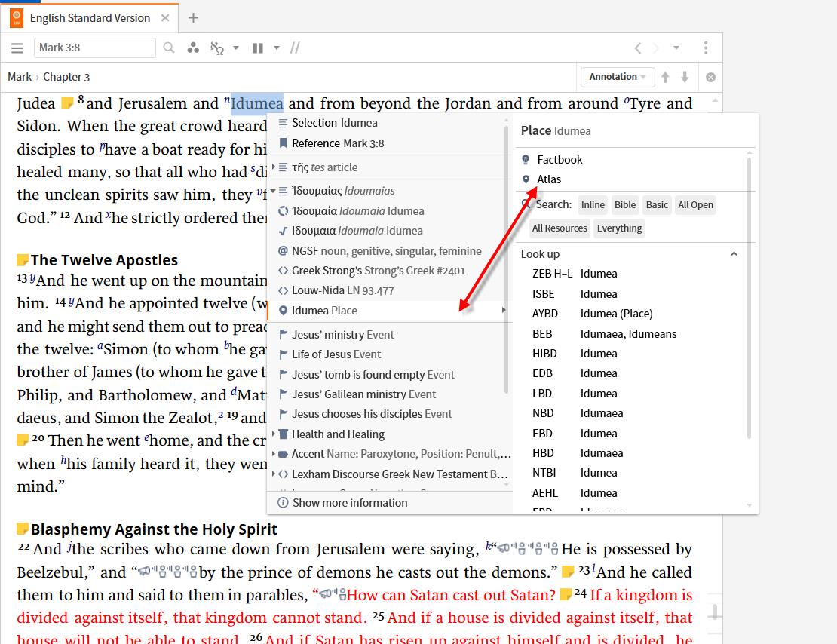The image size is (837, 644).
Task: Click the Chapter 3 breadcrumb
Action: coord(66,77)
